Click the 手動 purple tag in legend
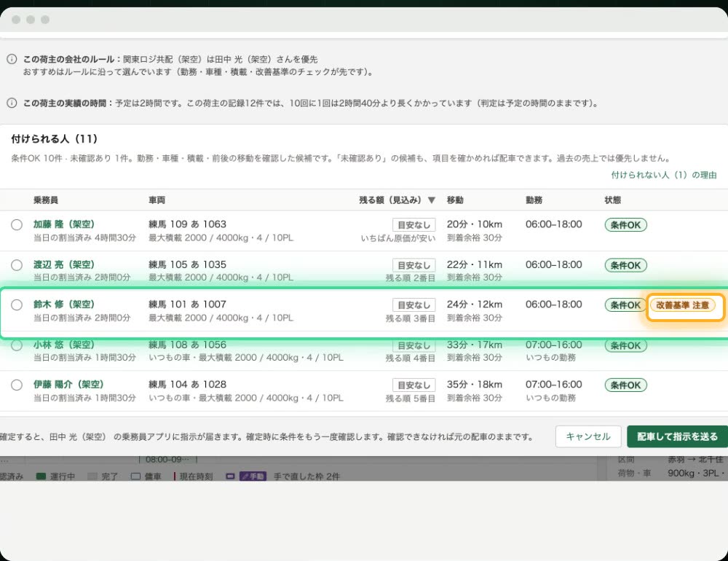 coord(253,476)
